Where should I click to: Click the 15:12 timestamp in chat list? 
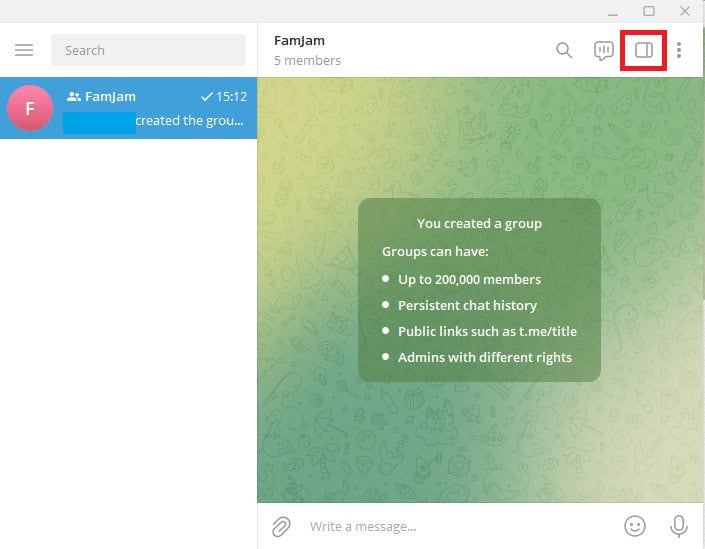(232, 97)
